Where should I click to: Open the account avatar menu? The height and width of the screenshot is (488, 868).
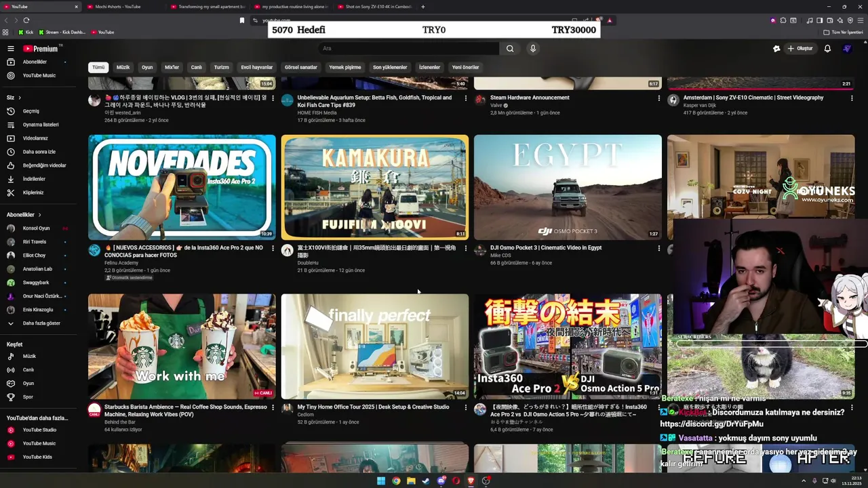click(x=847, y=49)
